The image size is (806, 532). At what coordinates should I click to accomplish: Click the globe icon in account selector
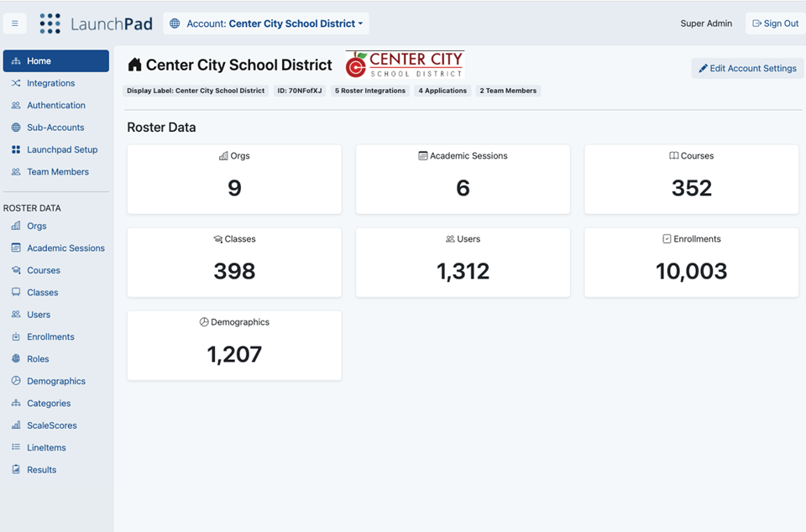point(175,23)
